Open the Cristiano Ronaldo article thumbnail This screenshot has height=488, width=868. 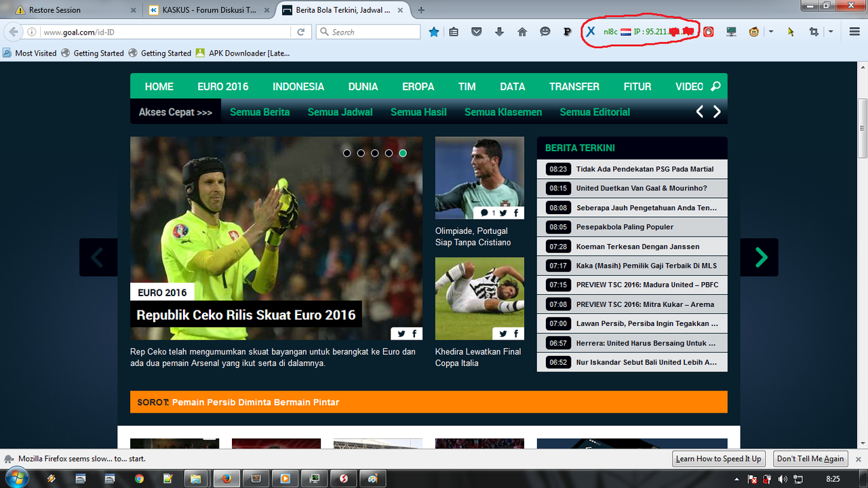click(x=479, y=178)
